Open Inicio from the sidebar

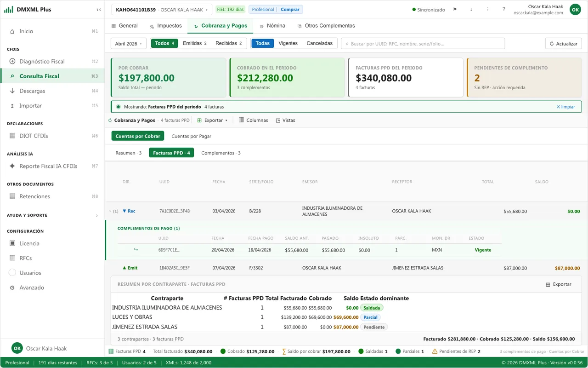[x=52, y=31]
